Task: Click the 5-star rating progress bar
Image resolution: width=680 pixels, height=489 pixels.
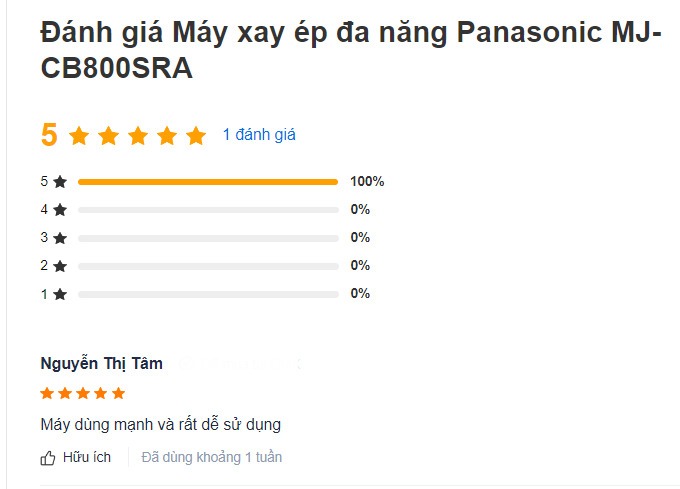Action: pos(208,182)
